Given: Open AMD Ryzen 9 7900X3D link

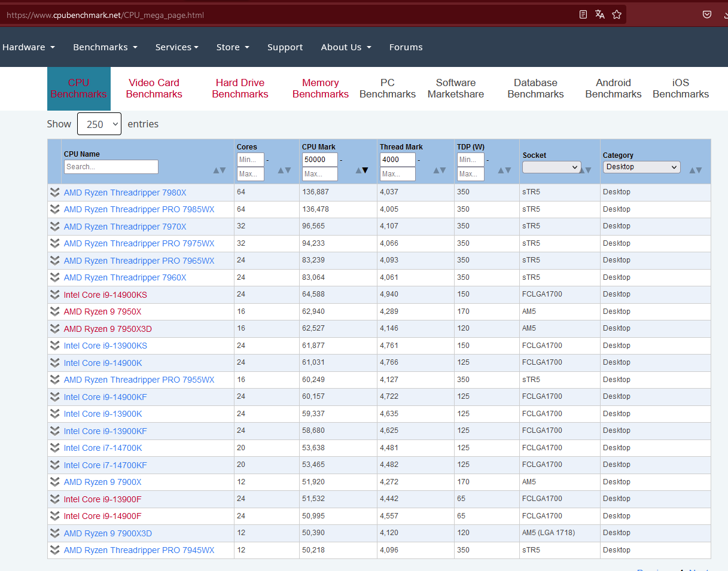Looking at the screenshot, I should tap(108, 533).
